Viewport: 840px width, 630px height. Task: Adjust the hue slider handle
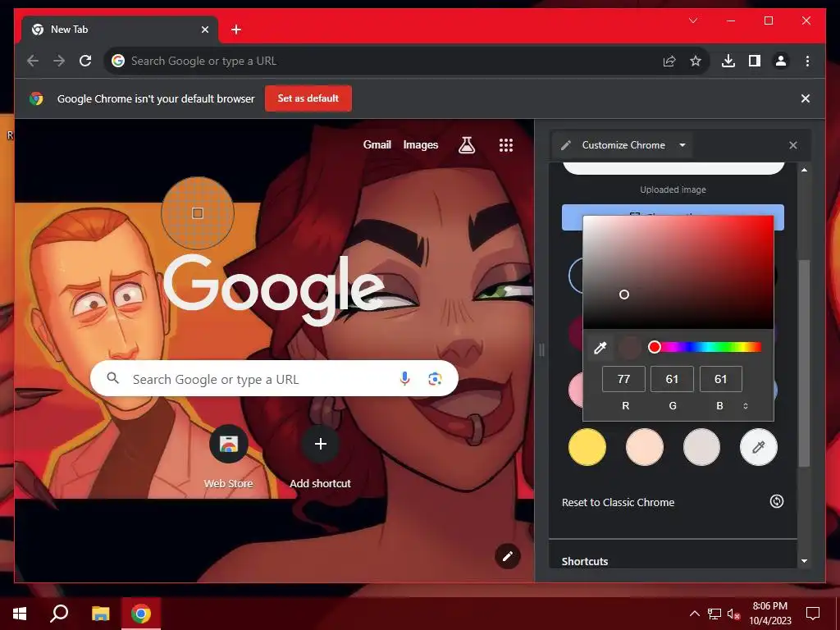(x=654, y=347)
